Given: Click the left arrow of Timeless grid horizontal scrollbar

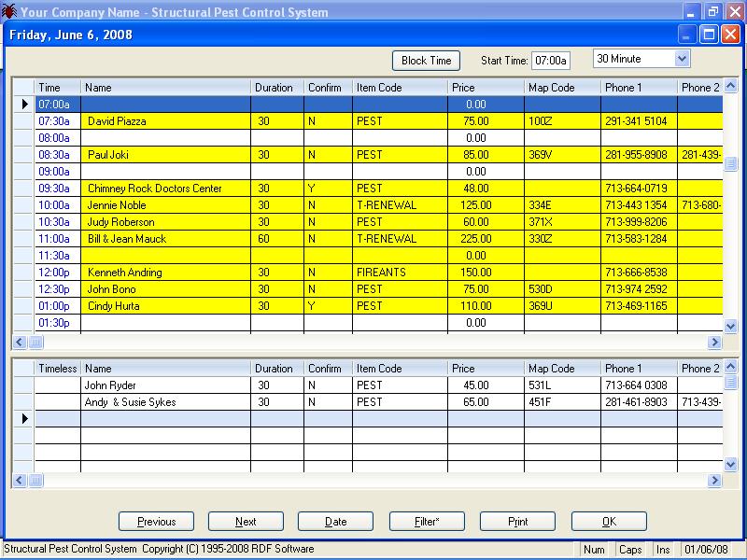Looking at the screenshot, I should 20,480.
